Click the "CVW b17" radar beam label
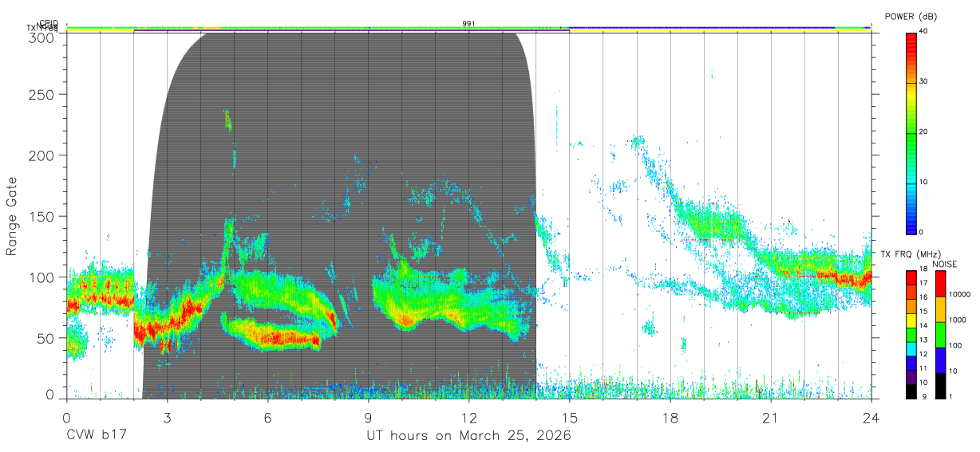980x452 pixels. (x=96, y=436)
